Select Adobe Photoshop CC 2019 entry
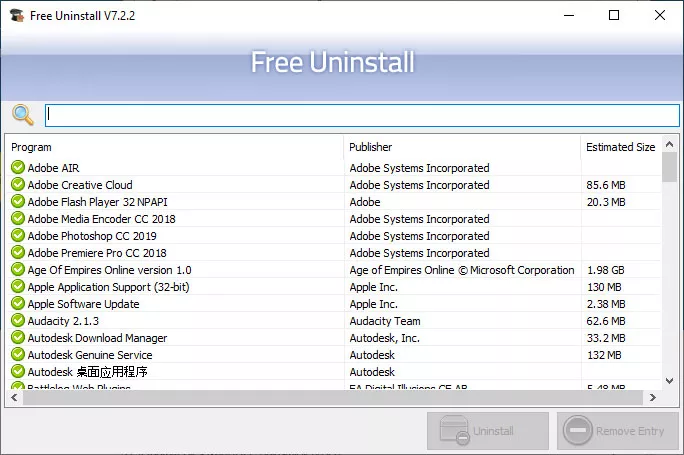 click(x=92, y=236)
